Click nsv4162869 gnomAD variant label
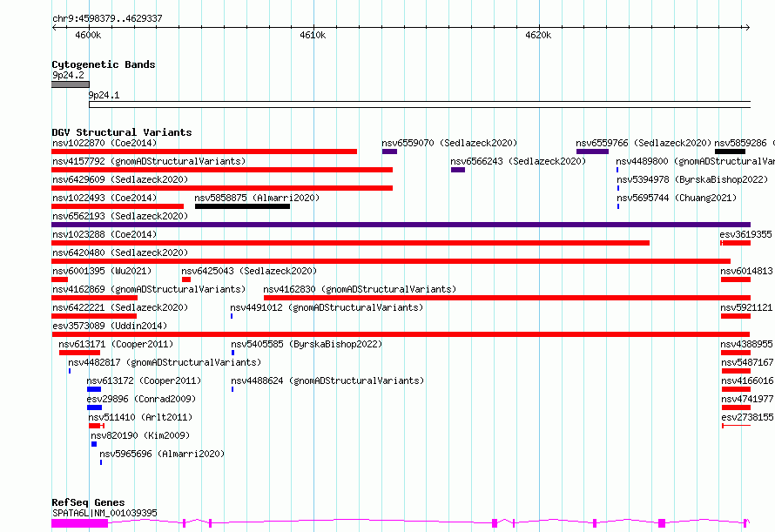This screenshot has height=532, width=775. 149,289
